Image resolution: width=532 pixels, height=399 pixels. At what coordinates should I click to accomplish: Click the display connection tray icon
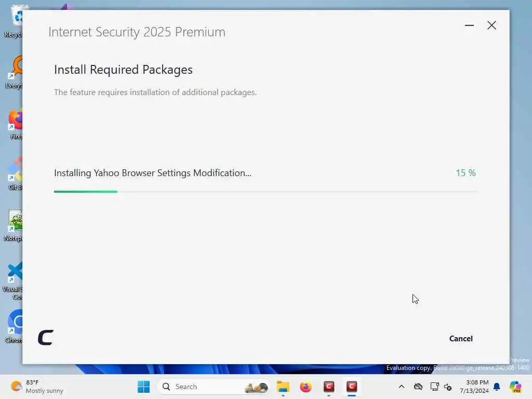(x=434, y=387)
